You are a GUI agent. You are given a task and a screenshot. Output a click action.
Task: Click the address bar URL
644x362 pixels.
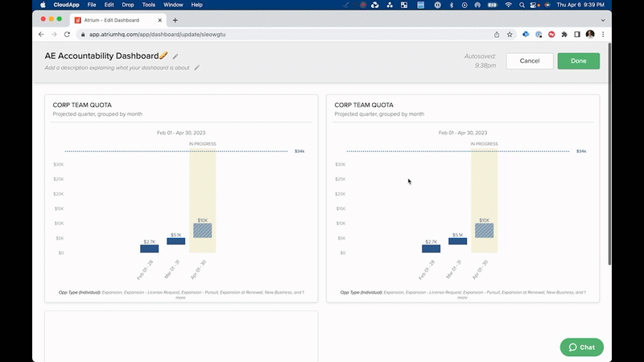(157, 35)
